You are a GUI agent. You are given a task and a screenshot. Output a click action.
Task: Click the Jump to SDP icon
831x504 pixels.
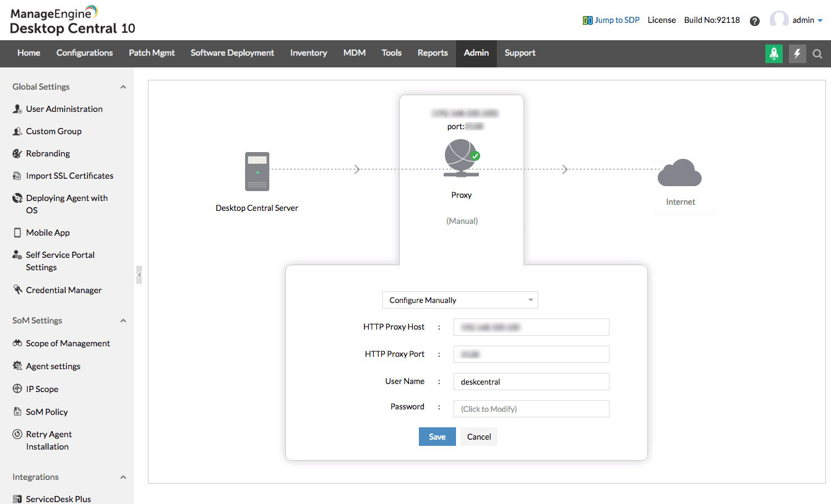588,20
